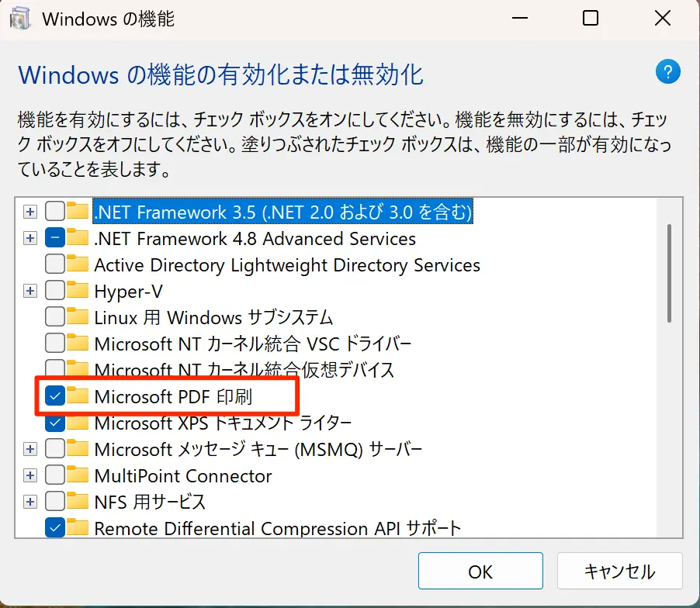Screen dimensions: 700x608
Task: Click the Remote Differential Compression API folder icon
Action: click(78, 527)
